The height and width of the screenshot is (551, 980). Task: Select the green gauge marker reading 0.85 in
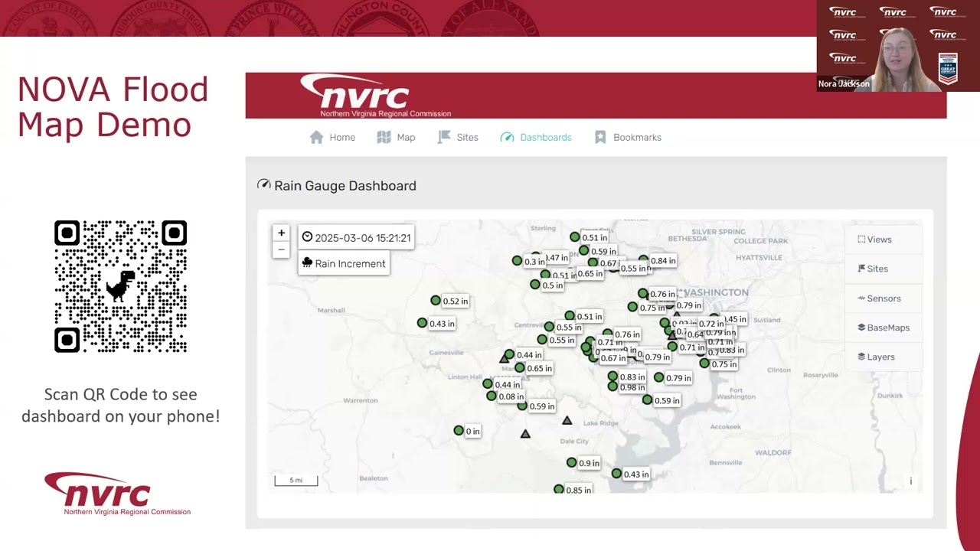point(559,489)
